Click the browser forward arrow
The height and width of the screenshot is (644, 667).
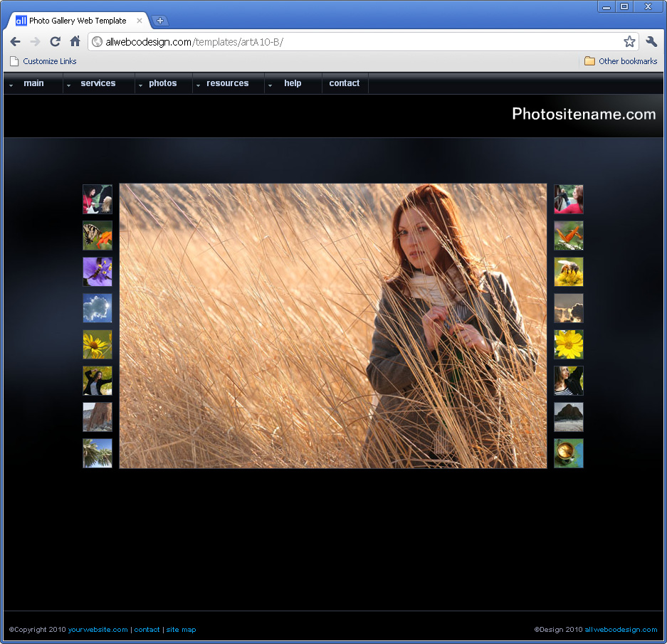pyautogui.click(x=35, y=42)
